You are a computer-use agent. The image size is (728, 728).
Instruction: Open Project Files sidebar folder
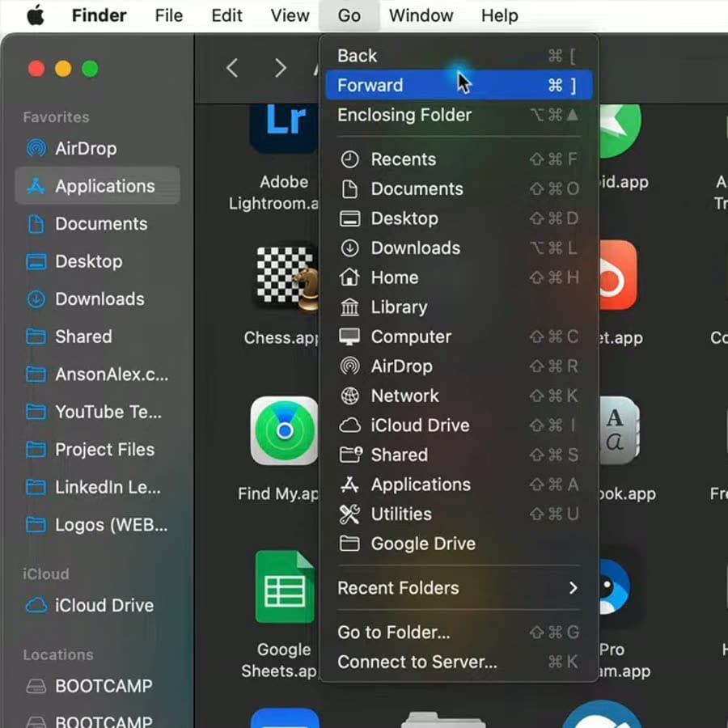click(x=98, y=450)
